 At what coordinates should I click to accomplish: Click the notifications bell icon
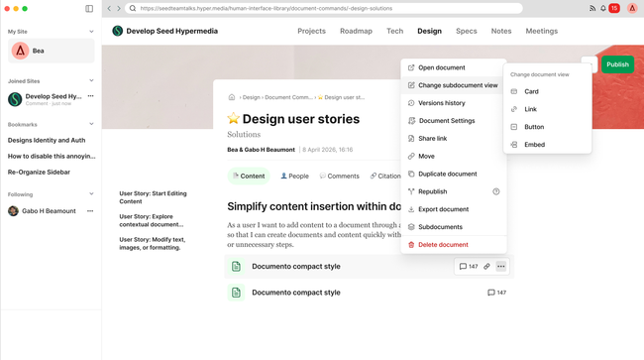(x=603, y=8)
